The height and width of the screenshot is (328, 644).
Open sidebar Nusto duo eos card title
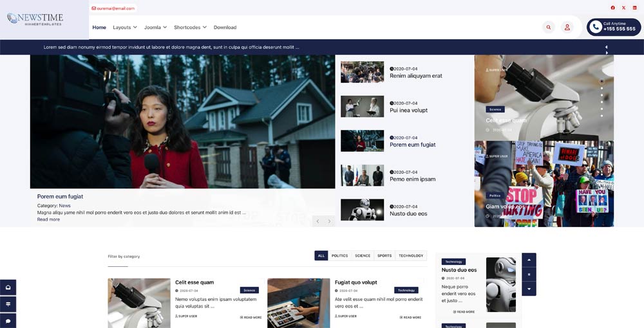pos(459,269)
